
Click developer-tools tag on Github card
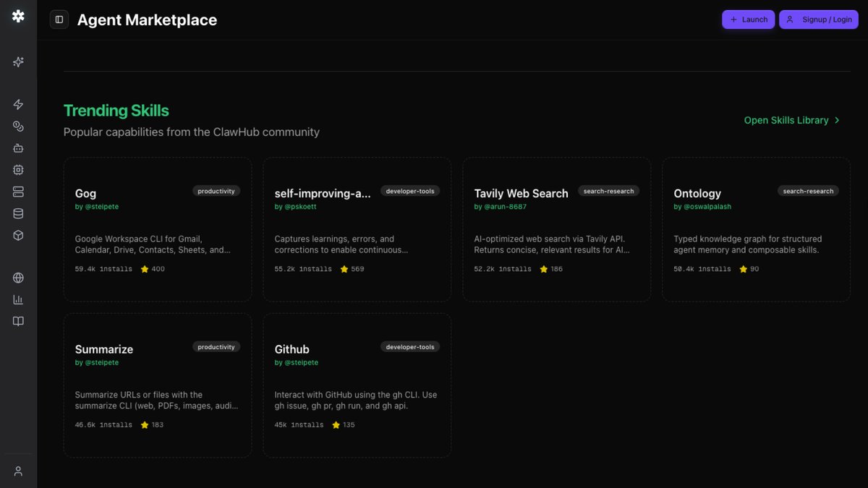click(x=410, y=347)
